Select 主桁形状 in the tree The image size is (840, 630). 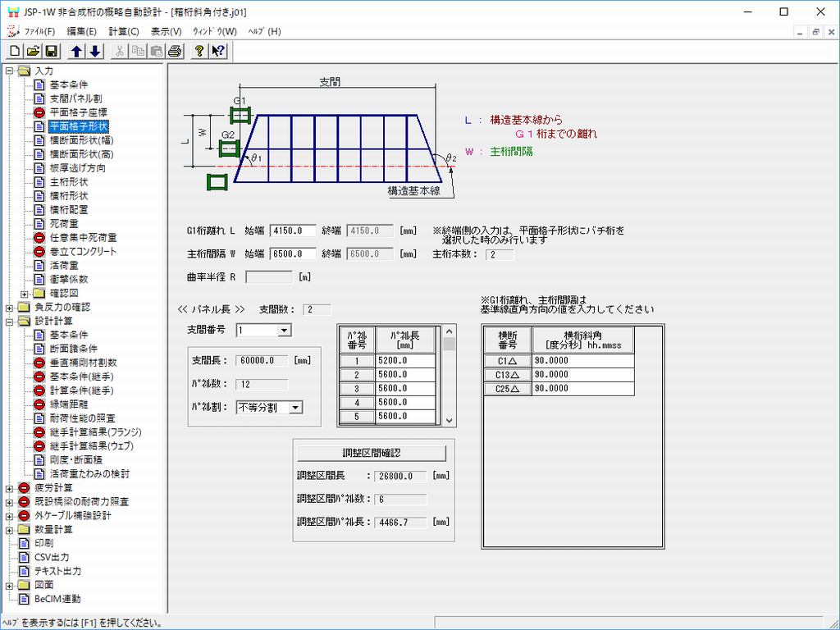(x=69, y=182)
